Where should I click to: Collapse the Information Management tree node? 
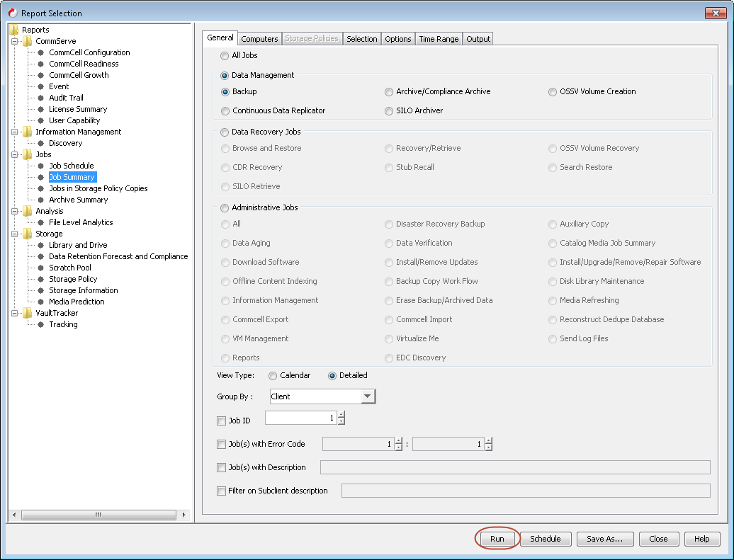(15, 132)
